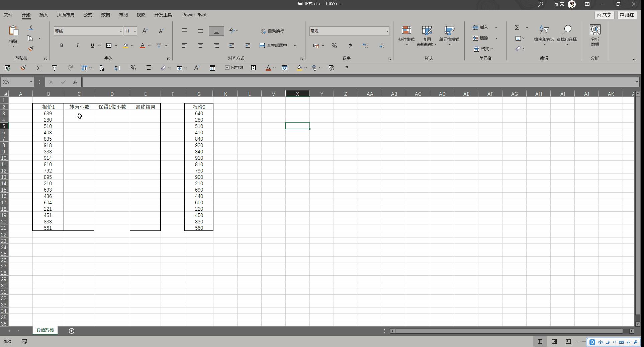Select the percent style icon
The width and height of the screenshot is (644, 347).
pyautogui.click(x=334, y=45)
